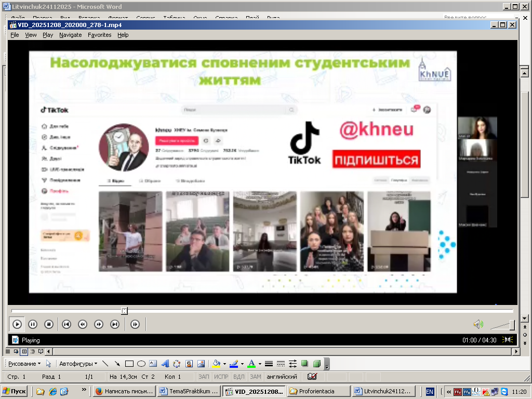Open the Favorites menu
The height and width of the screenshot is (399, 532).
(99, 35)
